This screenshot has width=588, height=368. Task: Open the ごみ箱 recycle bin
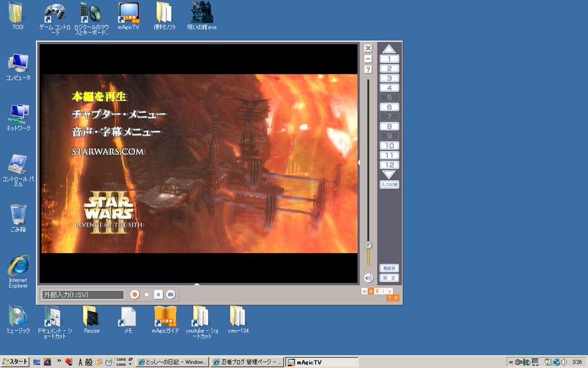tap(18, 218)
